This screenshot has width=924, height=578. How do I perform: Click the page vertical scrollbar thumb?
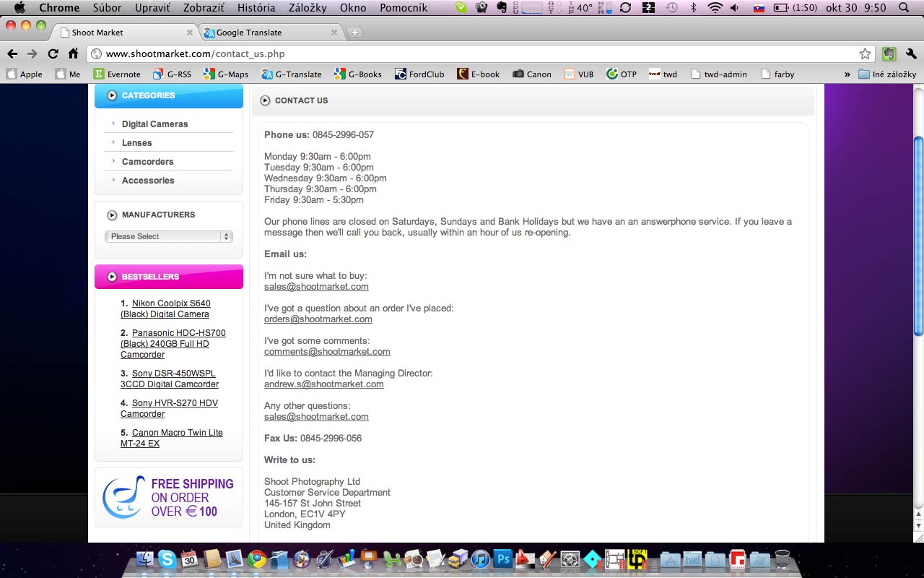(918, 236)
